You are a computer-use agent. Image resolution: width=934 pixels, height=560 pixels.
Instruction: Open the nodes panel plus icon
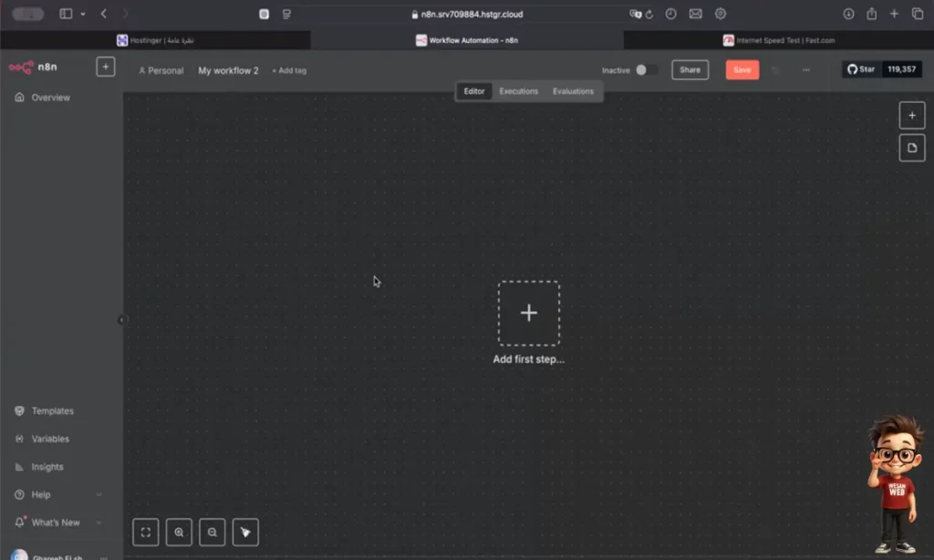911,115
